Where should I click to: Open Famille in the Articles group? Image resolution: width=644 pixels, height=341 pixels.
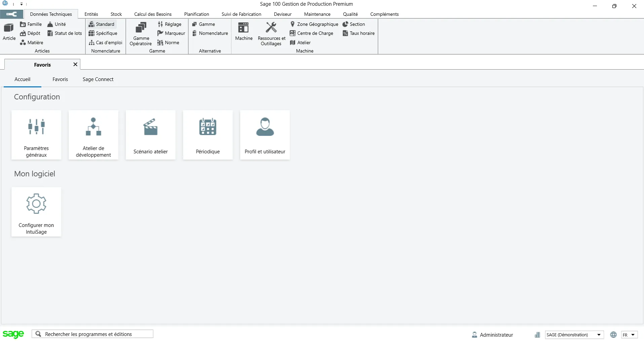point(31,24)
